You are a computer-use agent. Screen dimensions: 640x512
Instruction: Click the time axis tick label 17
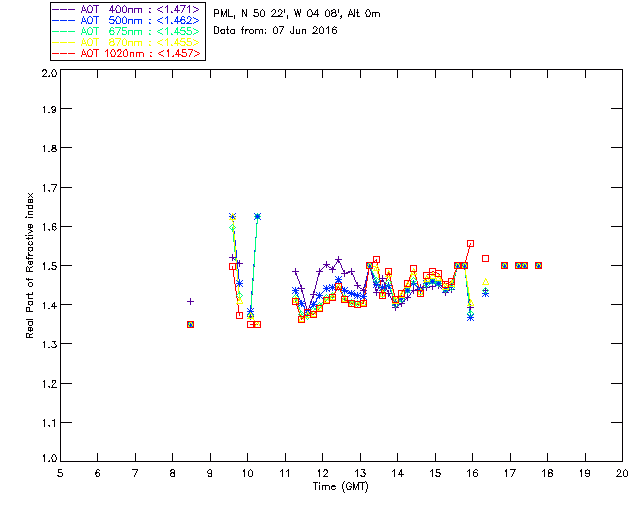[510, 473]
